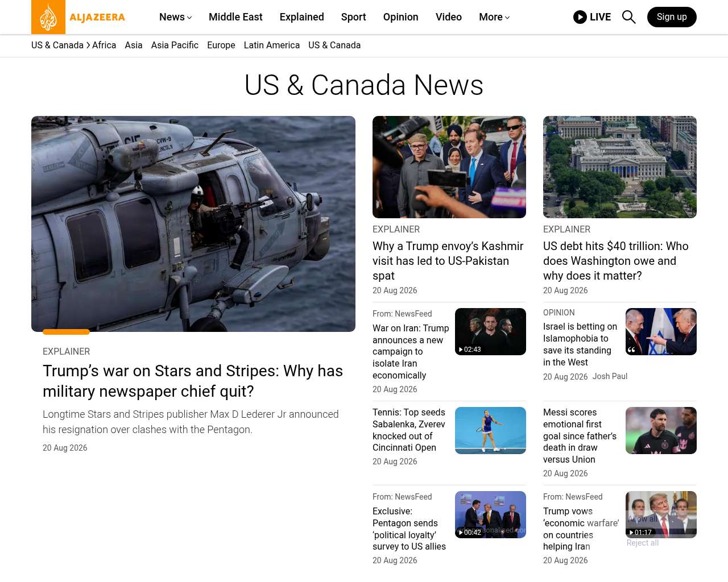The image size is (728, 582).
Task: Select the Asia region link
Action: tap(134, 45)
